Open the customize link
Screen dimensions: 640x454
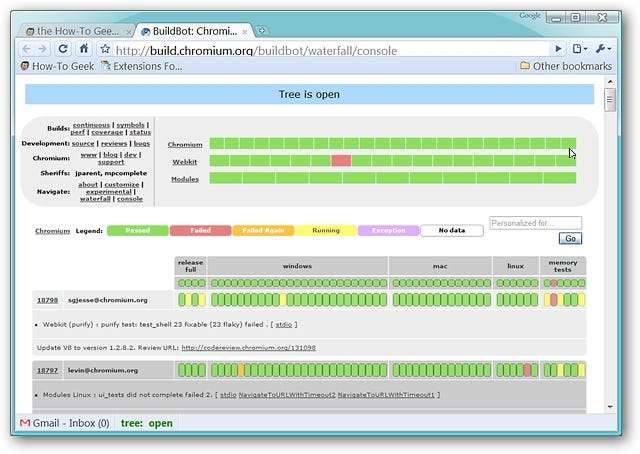coord(122,185)
